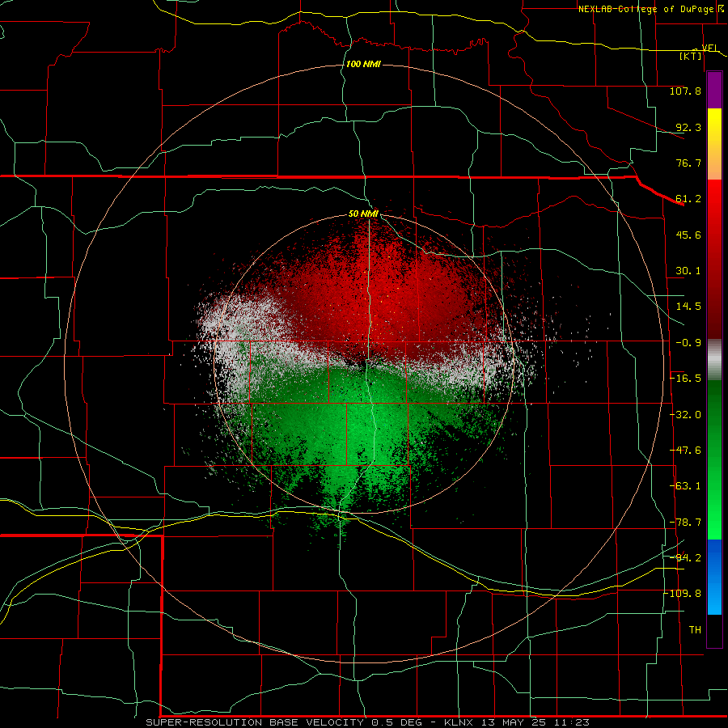Screen dimensions: 728x728
Task: Click the purple segment of the velocity scale
Action: click(714, 90)
